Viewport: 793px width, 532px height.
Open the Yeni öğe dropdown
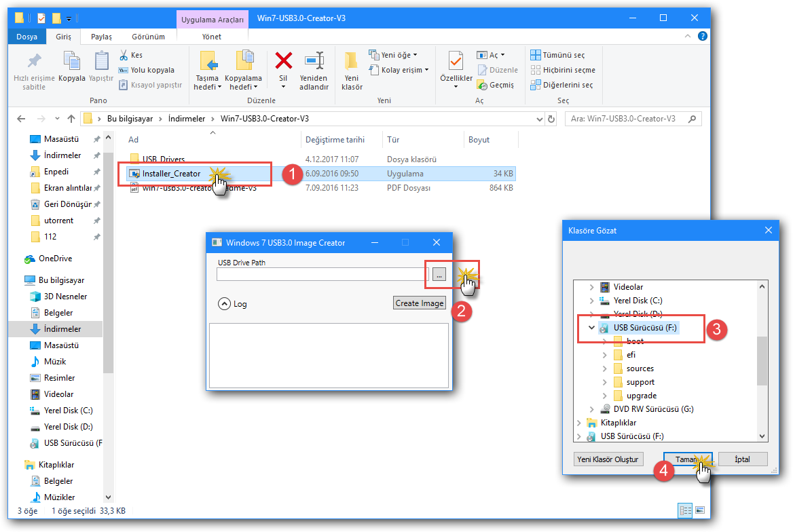[x=394, y=55]
